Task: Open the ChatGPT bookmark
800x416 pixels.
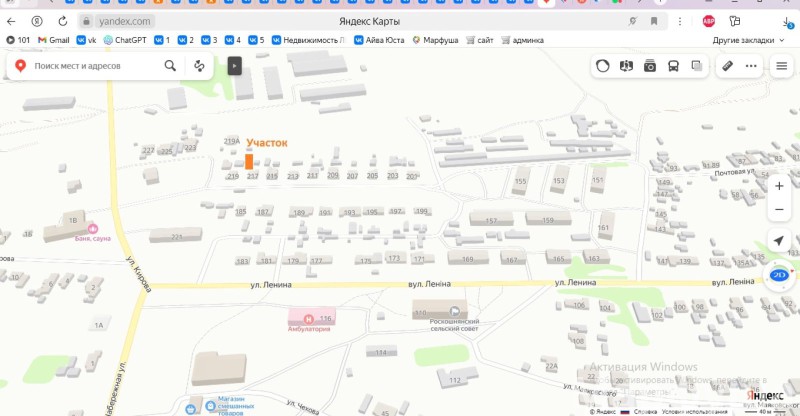Action: tap(125, 40)
